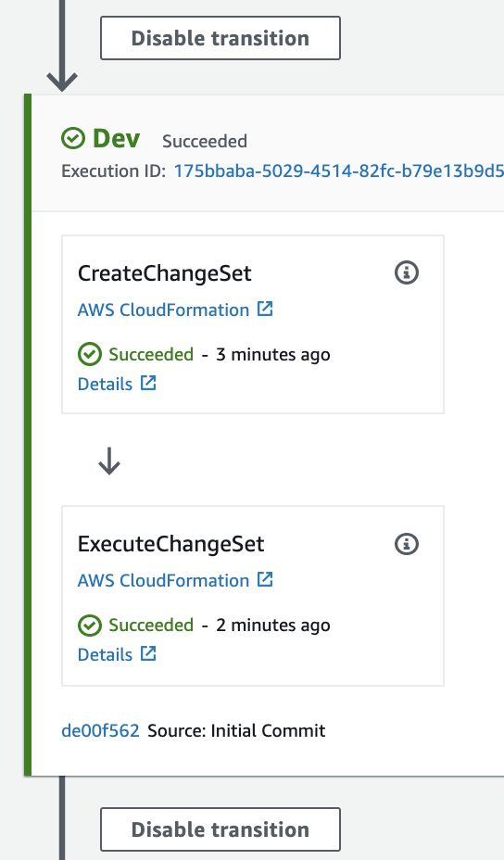Viewport: 504px width, 860px height.
Task: View Details of the ExecuteChangeSet action
Action: coord(106,654)
